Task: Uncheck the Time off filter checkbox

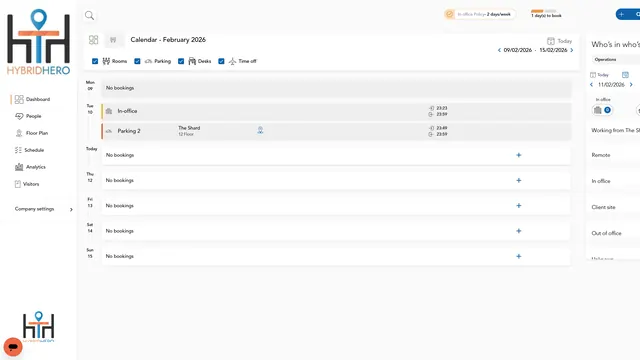Action: point(221,61)
